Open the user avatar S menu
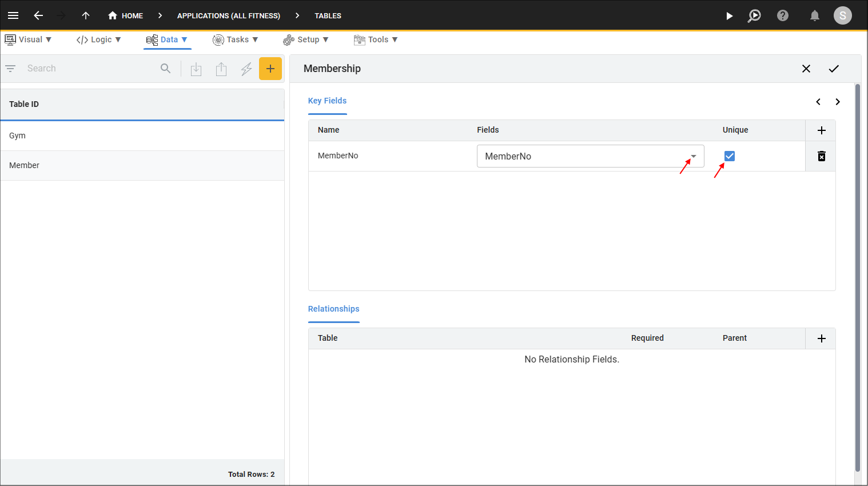This screenshot has height=486, width=868. 842,15
